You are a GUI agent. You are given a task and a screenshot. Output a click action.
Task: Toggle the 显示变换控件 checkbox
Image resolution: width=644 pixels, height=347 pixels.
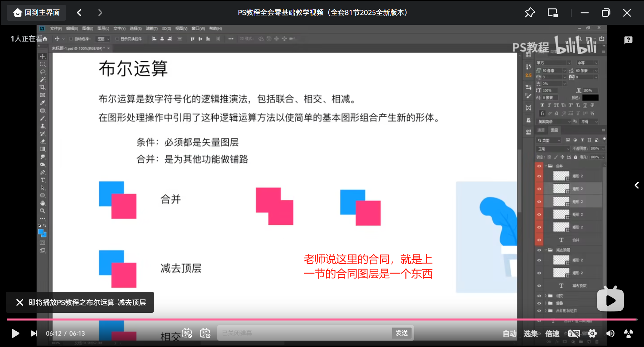click(x=117, y=39)
